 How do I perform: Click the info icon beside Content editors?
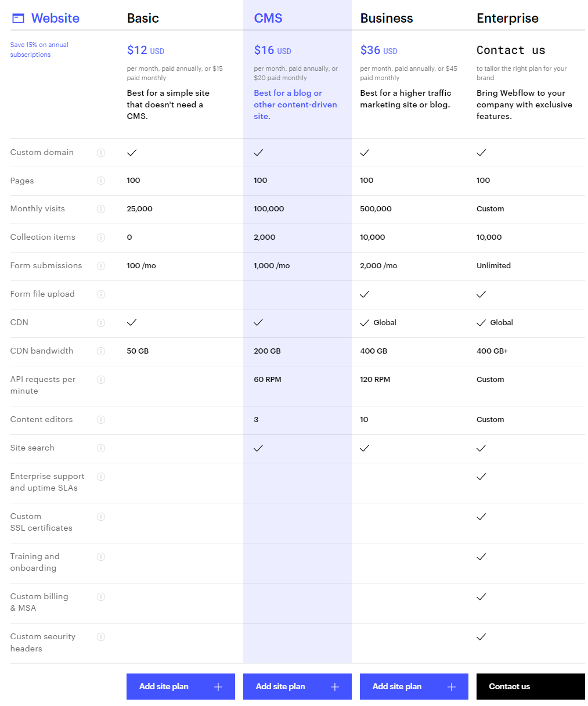[101, 420]
